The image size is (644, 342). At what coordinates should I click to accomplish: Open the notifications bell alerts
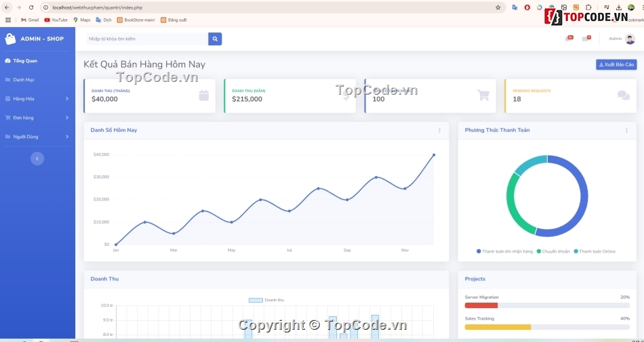[x=569, y=39]
